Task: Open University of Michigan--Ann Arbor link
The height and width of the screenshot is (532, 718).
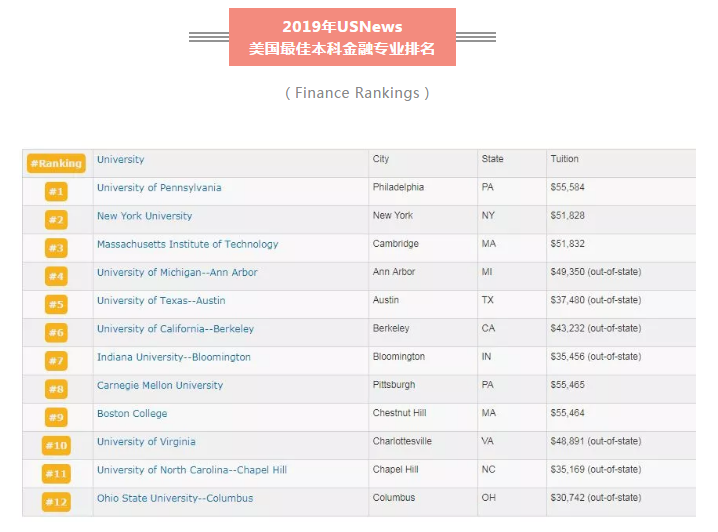Action: 177,272
